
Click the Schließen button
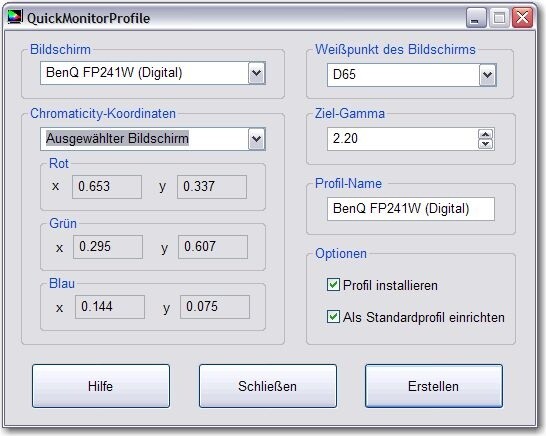point(268,386)
